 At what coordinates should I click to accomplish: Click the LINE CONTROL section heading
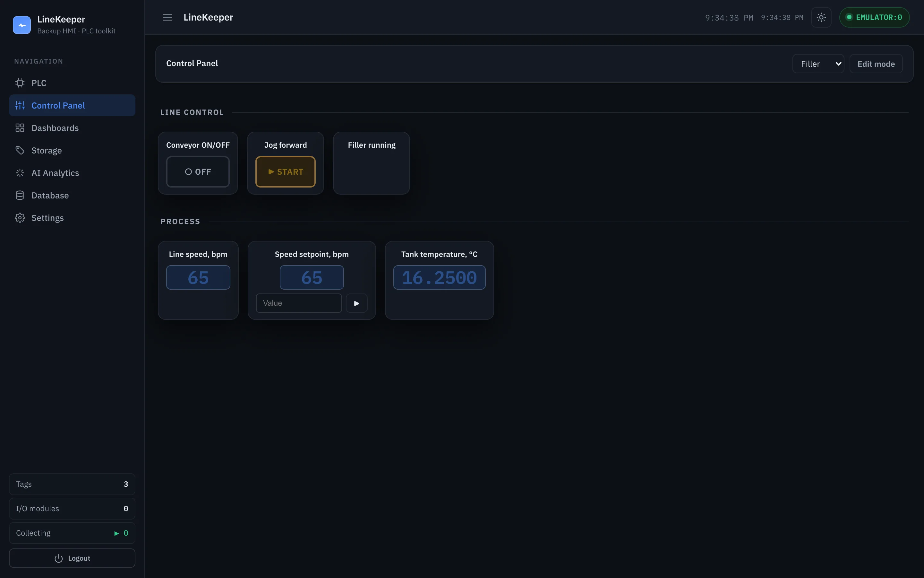click(192, 112)
